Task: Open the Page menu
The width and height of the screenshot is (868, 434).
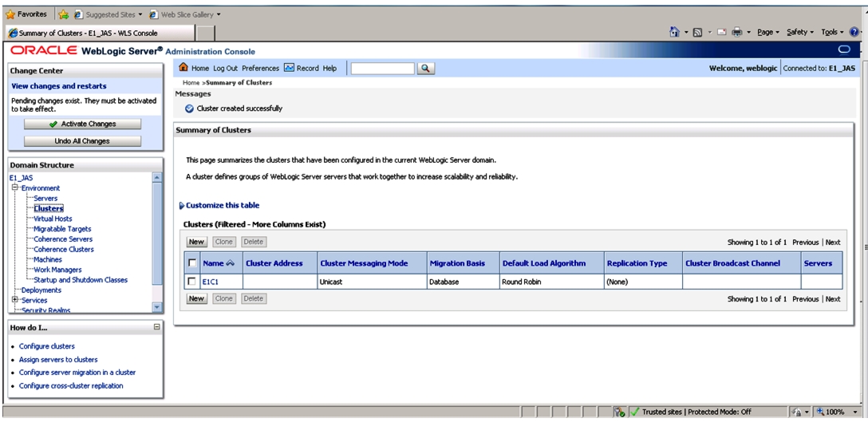Action: pos(767,32)
